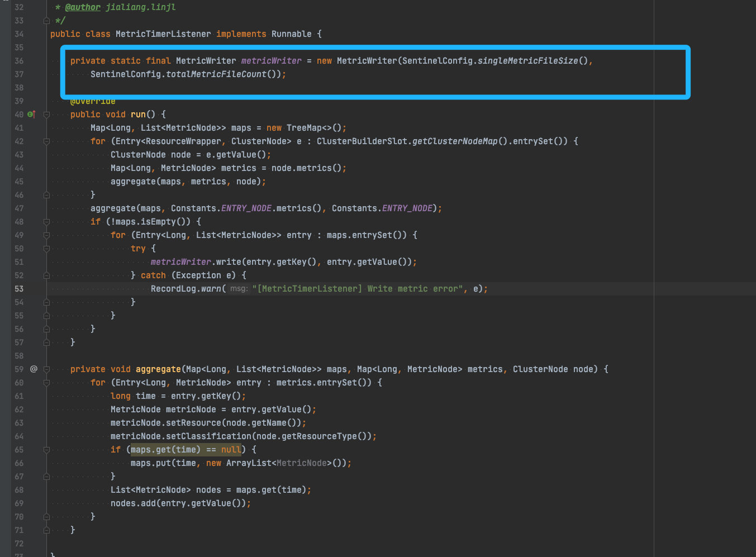Click the "Write metric error" string literal
The width and height of the screenshot is (756, 557).
point(358,289)
